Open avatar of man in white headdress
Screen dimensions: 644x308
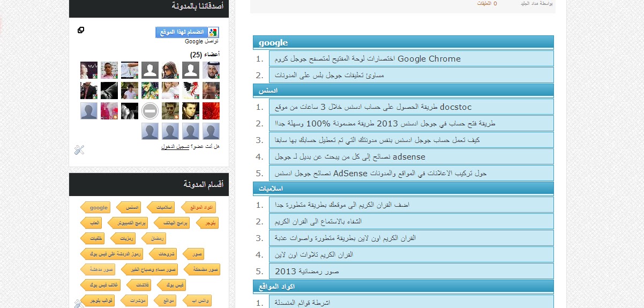point(211,70)
